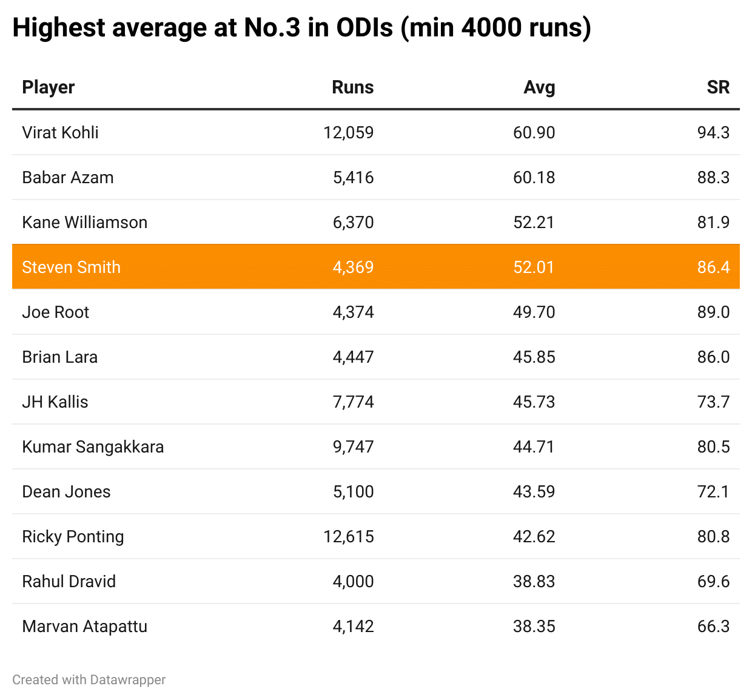Click Virat Kohli's 60.90 average cell
The width and height of the screenshot is (752, 700).
tap(534, 132)
